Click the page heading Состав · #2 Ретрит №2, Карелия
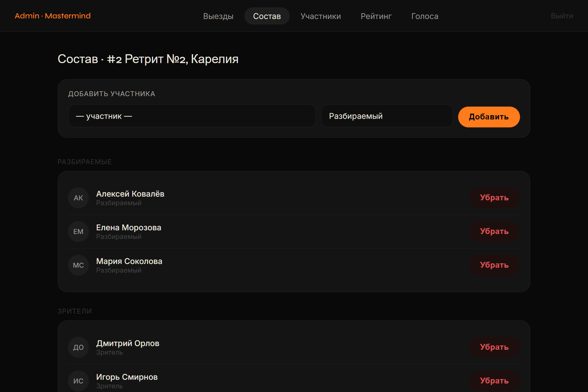 (x=148, y=59)
